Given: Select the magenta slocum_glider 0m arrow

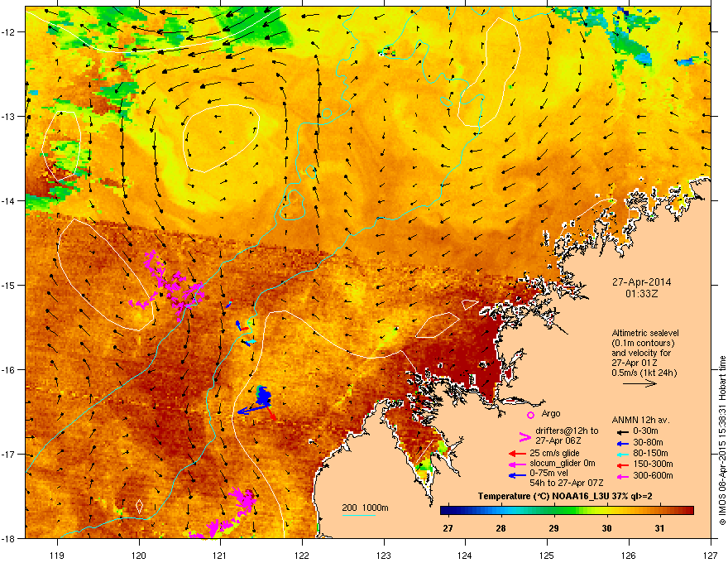Looking at the screenshot, I should pyautogui.click(x=517, y=464).
